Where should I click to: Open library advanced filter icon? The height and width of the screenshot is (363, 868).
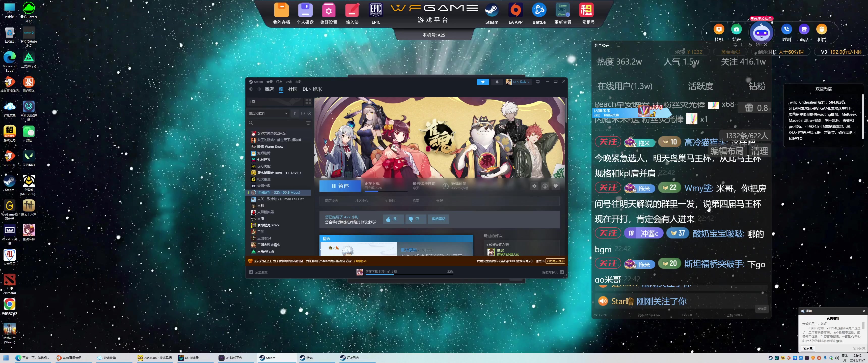pos(308,123)
